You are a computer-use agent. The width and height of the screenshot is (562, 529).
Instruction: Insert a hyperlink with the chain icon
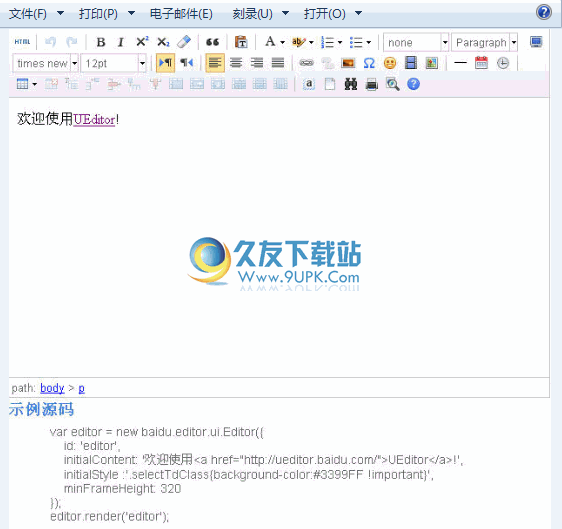coord(306,63)
